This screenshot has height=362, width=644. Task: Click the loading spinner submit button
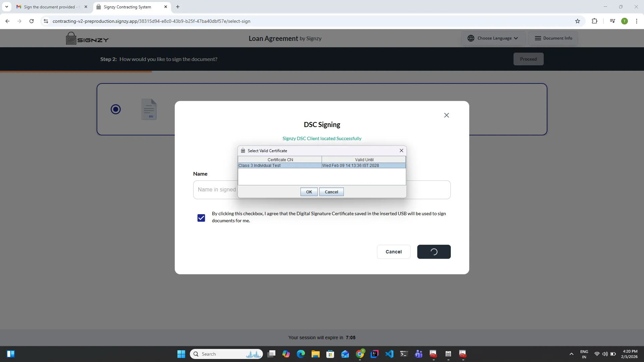[x=434, y=252]
